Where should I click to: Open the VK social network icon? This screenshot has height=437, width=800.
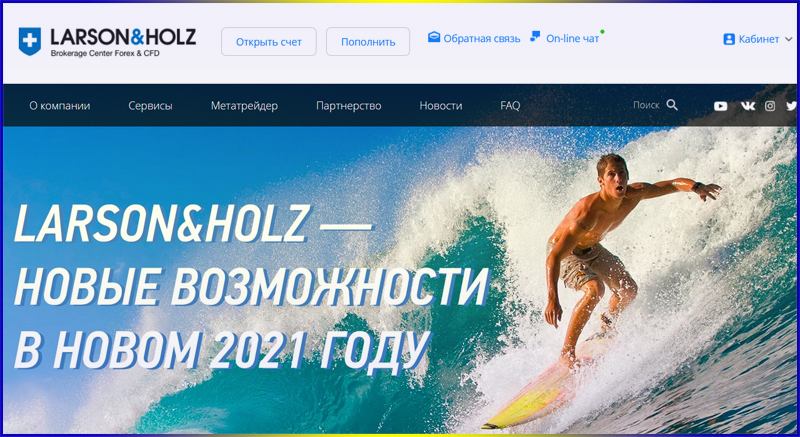pyautogui.click(x=748, y=106)
